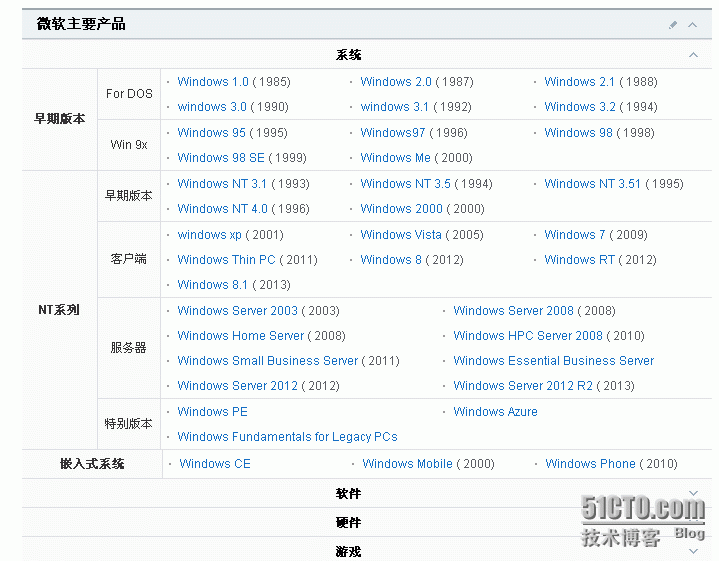
Task: Follow the Windows 95 link
Action: coord(211,133)
